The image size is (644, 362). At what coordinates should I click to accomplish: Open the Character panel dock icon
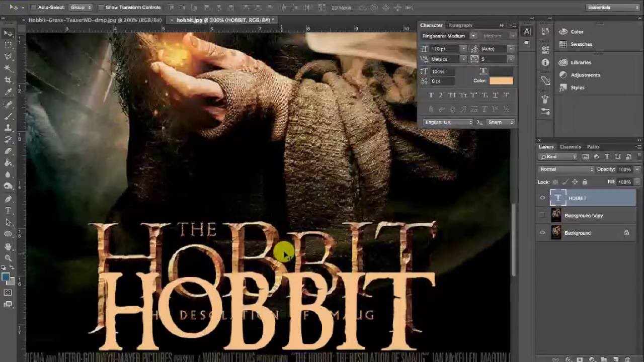point(527,32)
